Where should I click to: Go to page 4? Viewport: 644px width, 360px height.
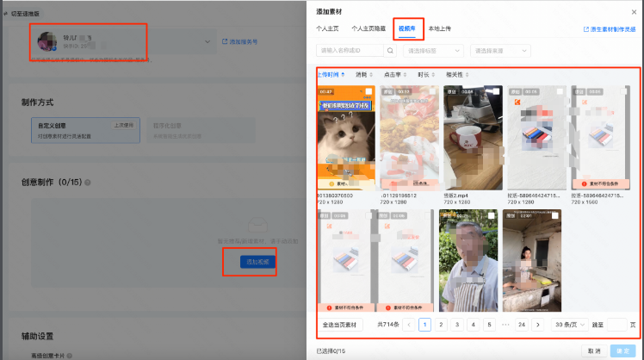(474, 325)
